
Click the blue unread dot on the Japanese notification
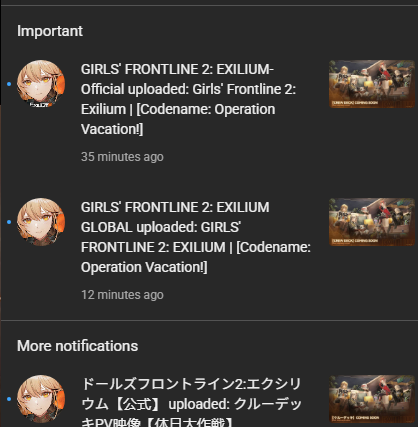click(9, 399)
